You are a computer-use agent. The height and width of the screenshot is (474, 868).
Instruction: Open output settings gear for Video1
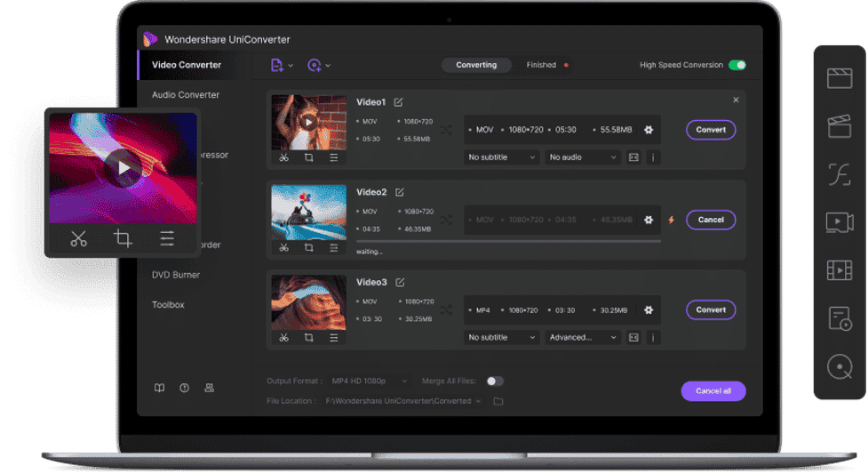[649, 130]
